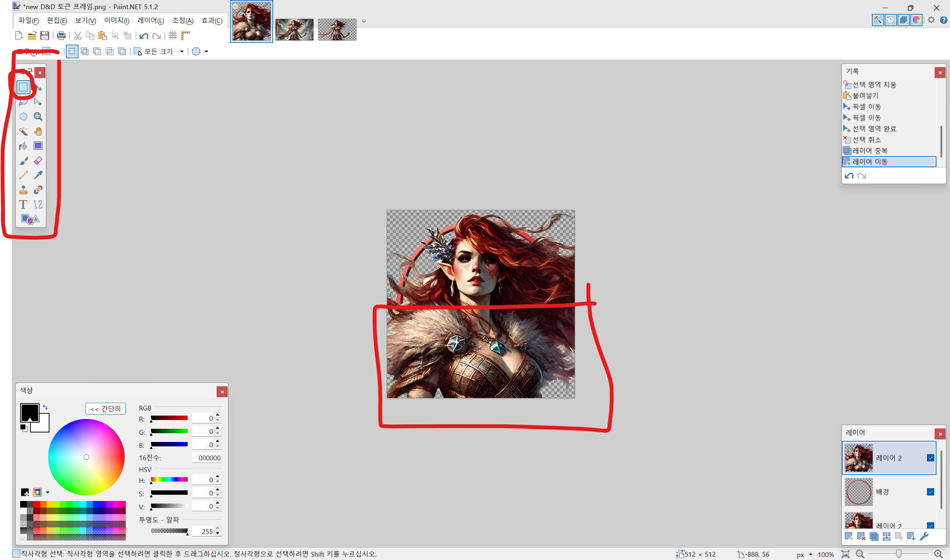Click the Settings gear icon
The image size is (950, 560).
[x=931, y=20]
